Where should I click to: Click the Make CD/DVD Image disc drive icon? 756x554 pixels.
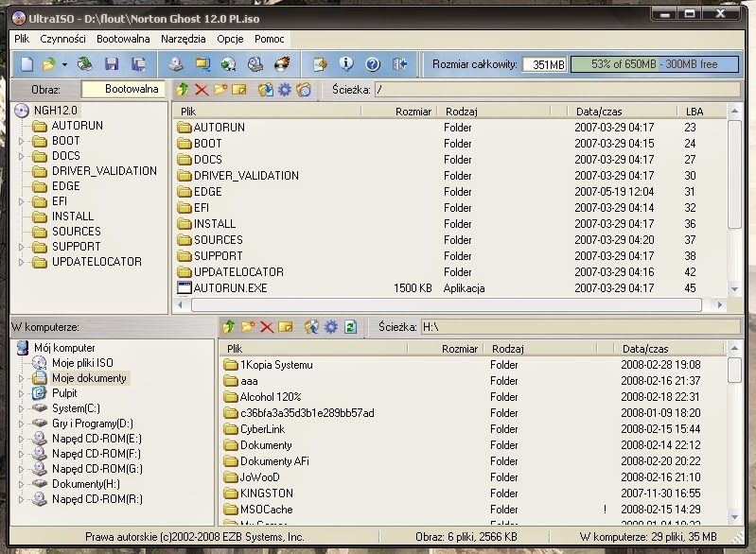coord(175,64)
